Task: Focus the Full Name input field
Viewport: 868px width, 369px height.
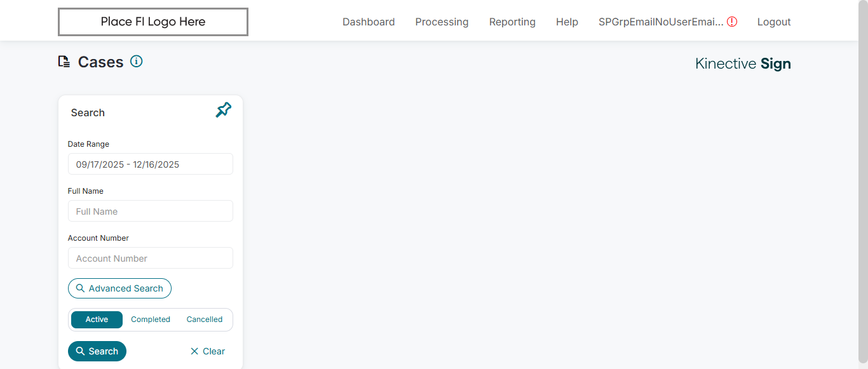Action: click(x=150, y=211)
